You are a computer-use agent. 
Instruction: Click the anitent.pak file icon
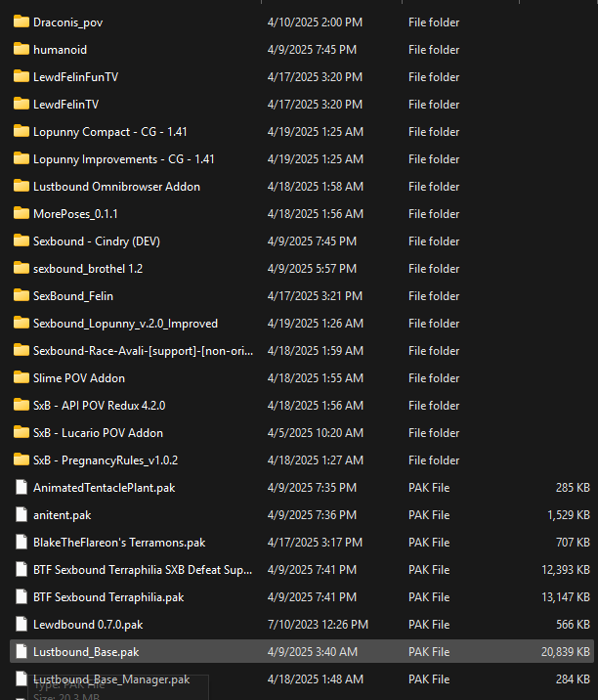tap(21, 514)
